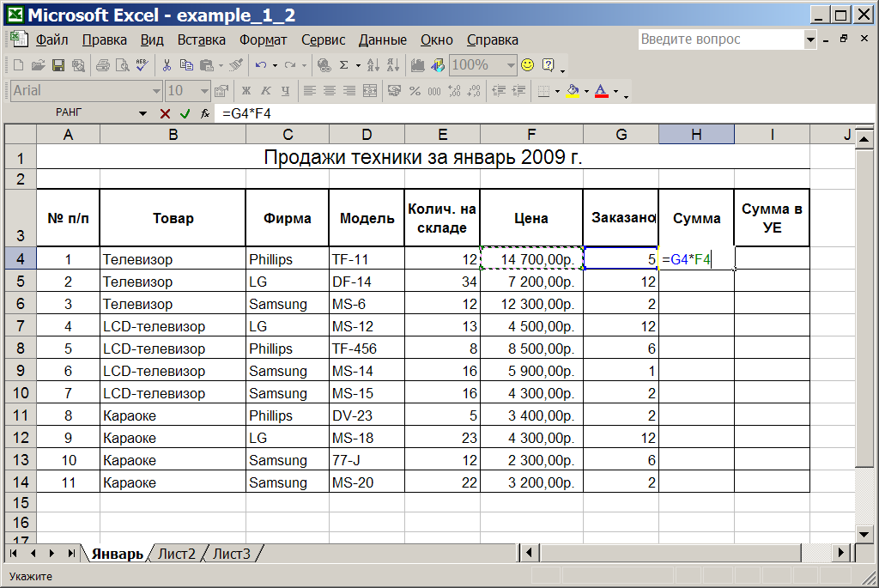Click the Print icon in toolbar
Viewport: 879px width, 588px height.
103,65
